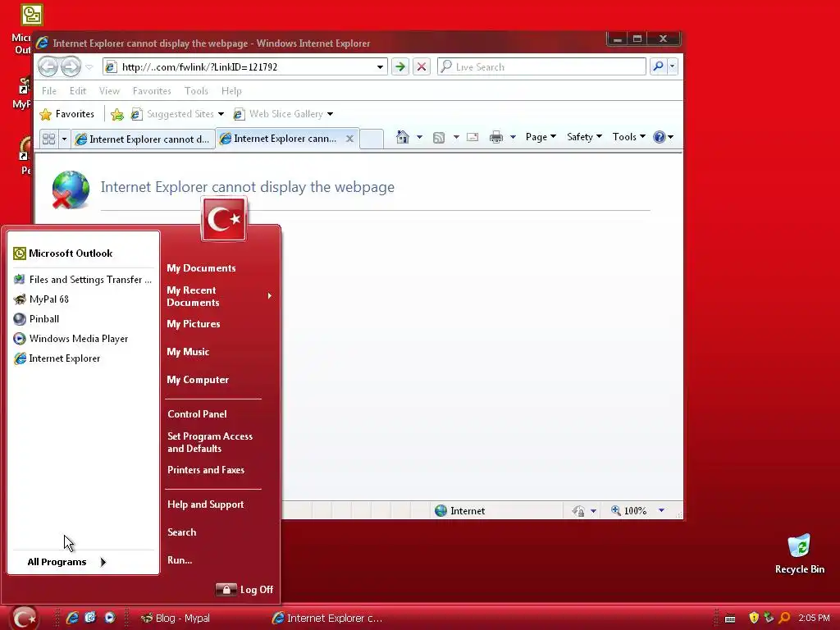Launch Files and Settings Transfer wizard
840x630 pixels.
[83, 280]
